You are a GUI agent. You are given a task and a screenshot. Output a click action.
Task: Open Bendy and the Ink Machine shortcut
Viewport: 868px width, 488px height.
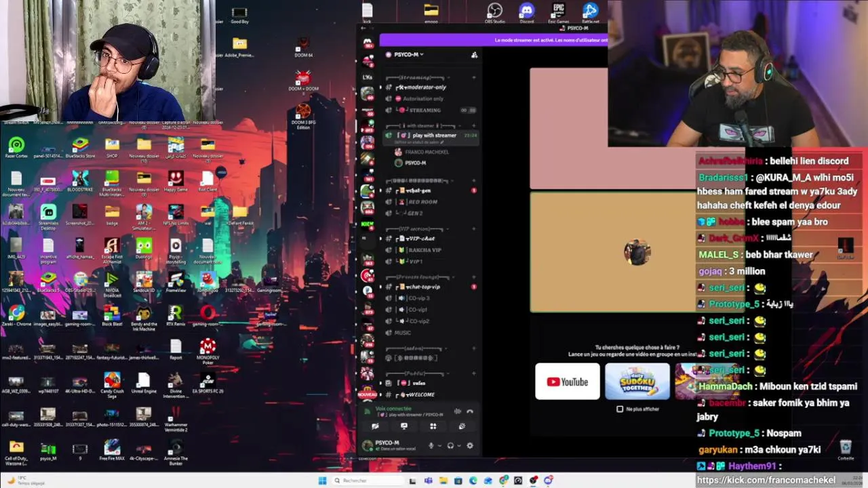tap(144, 317)
